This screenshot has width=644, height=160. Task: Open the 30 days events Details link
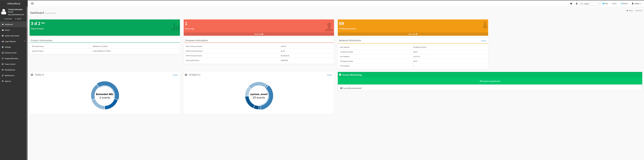329,75
